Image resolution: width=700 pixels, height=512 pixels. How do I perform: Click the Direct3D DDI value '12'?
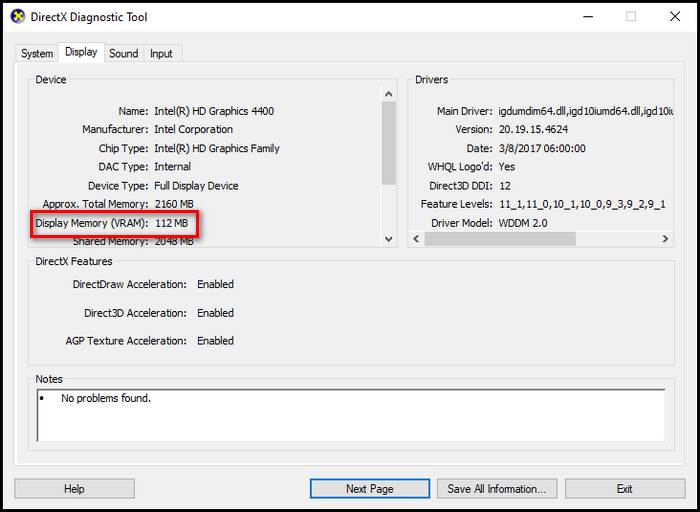coord(505,186)
